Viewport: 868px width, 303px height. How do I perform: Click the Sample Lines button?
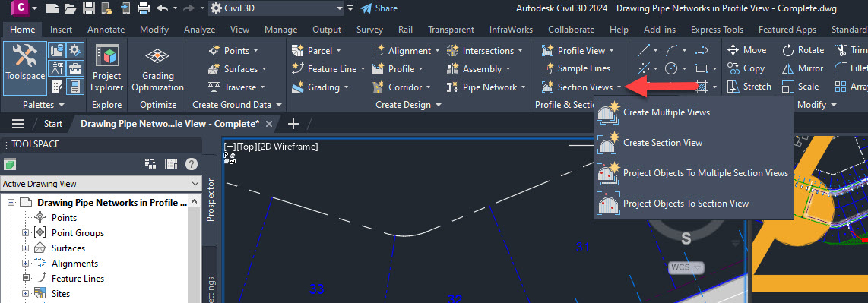click(x=576, y=68)
